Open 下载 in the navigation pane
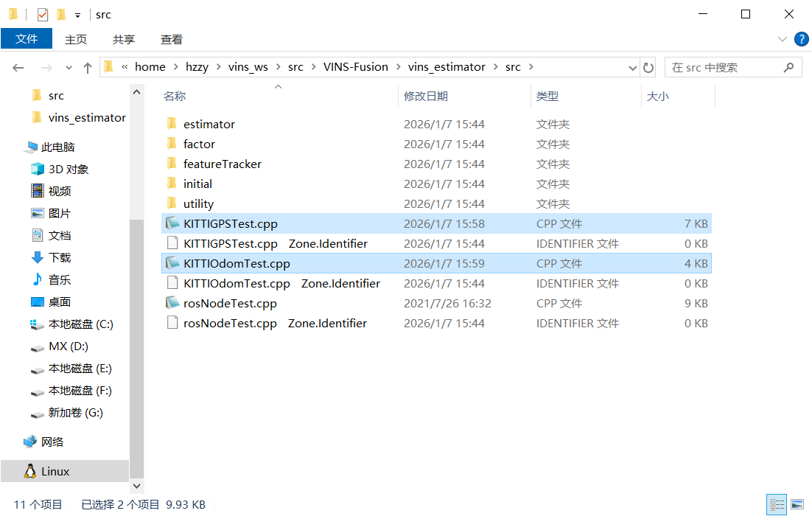Screen dimensions: 812x516 point(60,257)
